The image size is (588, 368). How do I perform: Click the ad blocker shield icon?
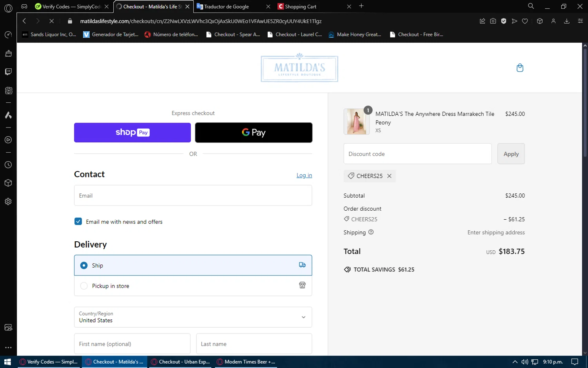pyautogui.click(x=504, y=21)
